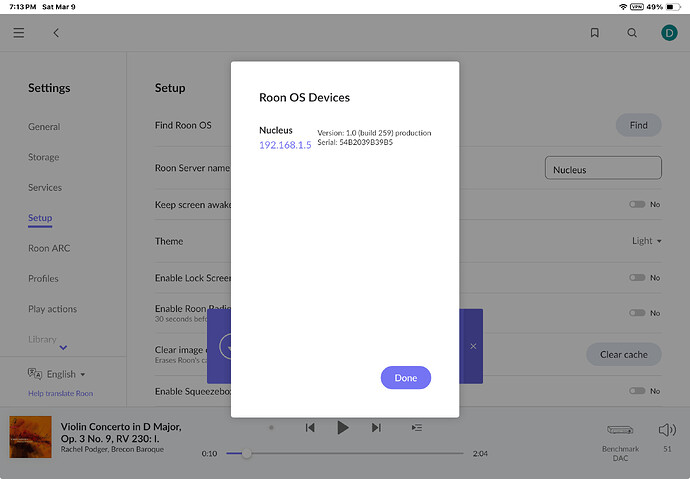Image resolution: width=690 pixels, height=479 pixels.
Task: Open the hamburger navigation menu
Action: pyautogui.click(x=18, y=33)
